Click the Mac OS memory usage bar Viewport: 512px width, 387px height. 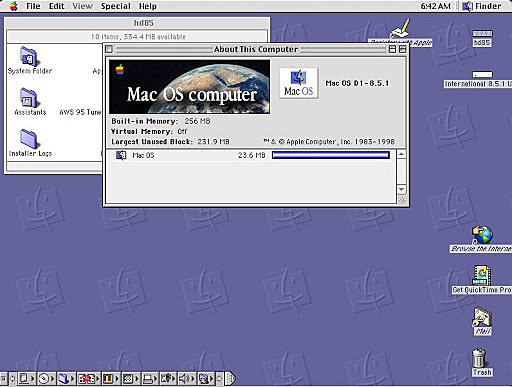(x=331, y=155)
